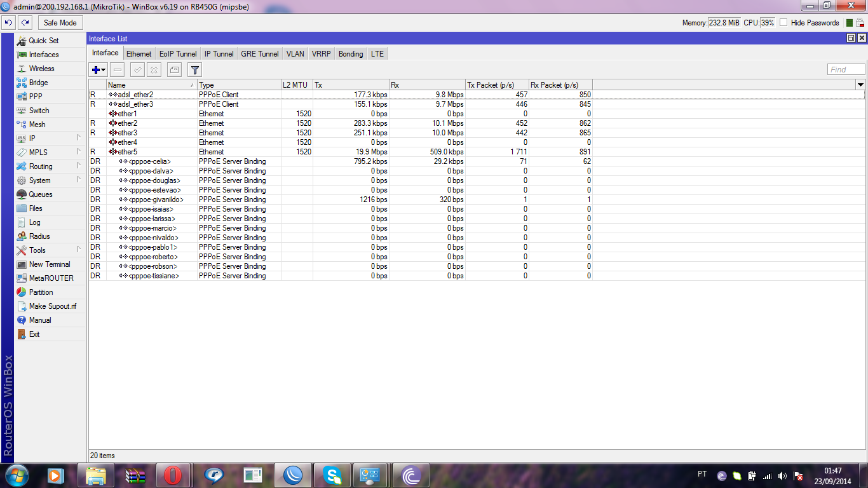Open the Radius settings

coord(39,236)
